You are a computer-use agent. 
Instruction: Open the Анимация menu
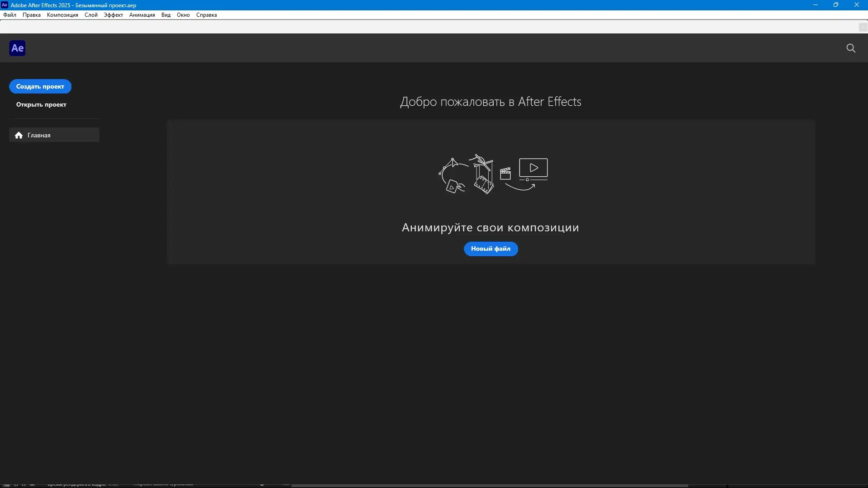point(142,15)
